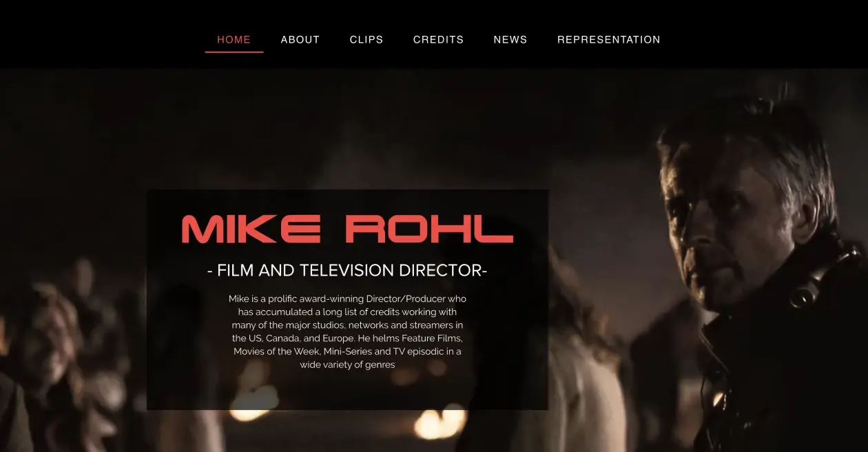Go to the ABOUT page
868x452 pixels.
(300, 40)
